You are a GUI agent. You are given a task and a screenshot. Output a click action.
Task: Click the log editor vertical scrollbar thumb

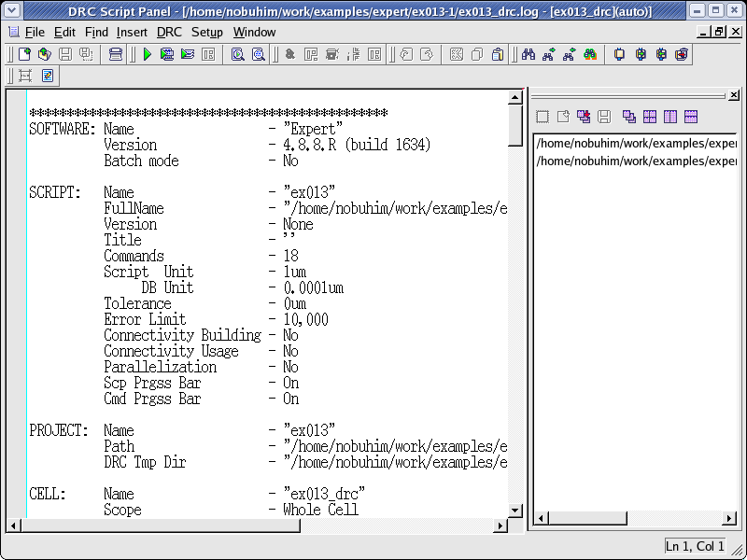[515, 126]
